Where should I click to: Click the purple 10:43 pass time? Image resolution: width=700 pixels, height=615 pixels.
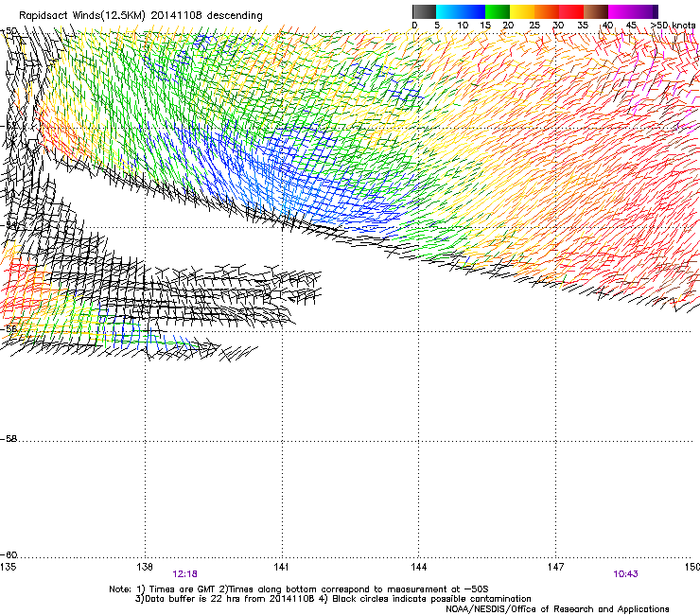click(x=625, y=574)
